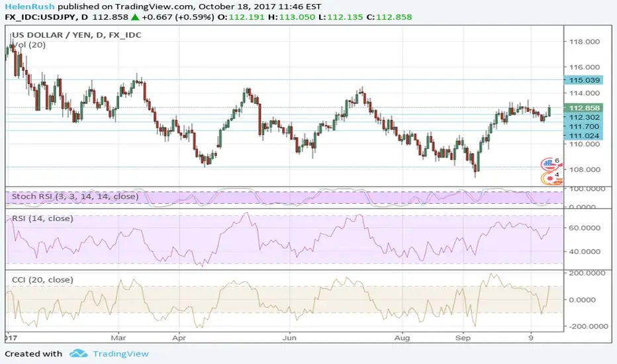Select the 115.039 price level label
This screenshot has width=617, height=364.
(583, 80)
